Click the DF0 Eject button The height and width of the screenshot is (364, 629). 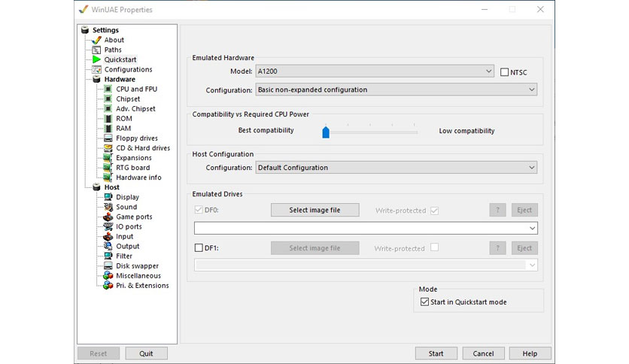click(524, 210)
